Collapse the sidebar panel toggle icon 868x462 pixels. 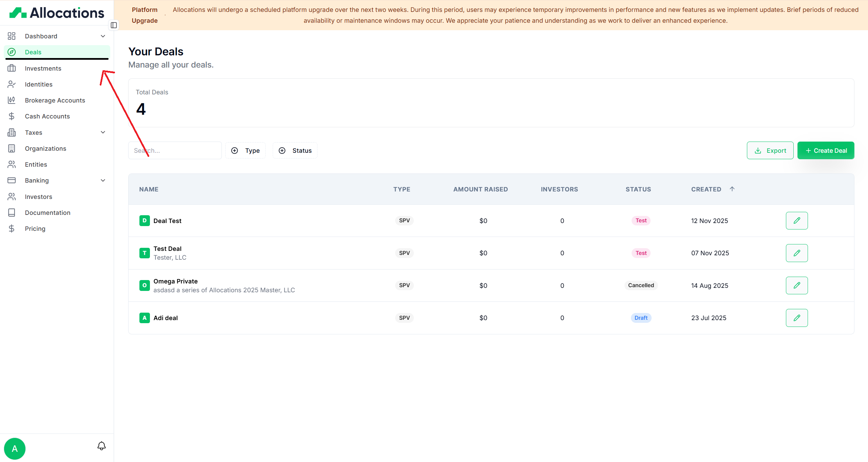114,25
